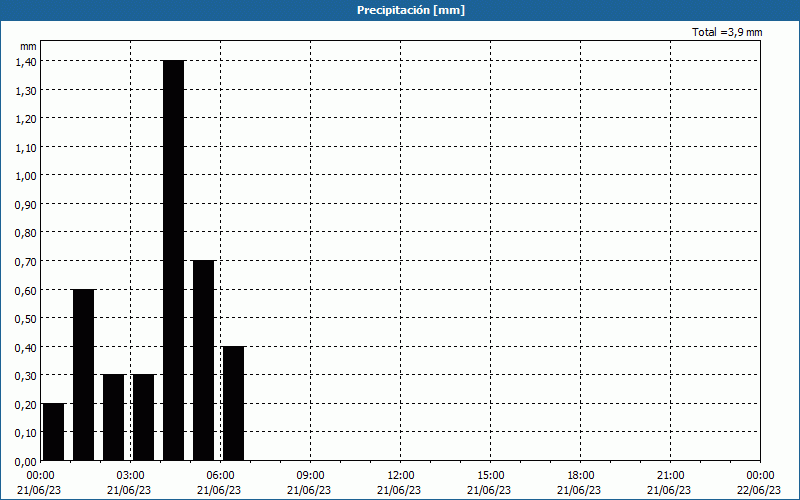Click the 0,70 y-axis value

click(x=26, y=262)
